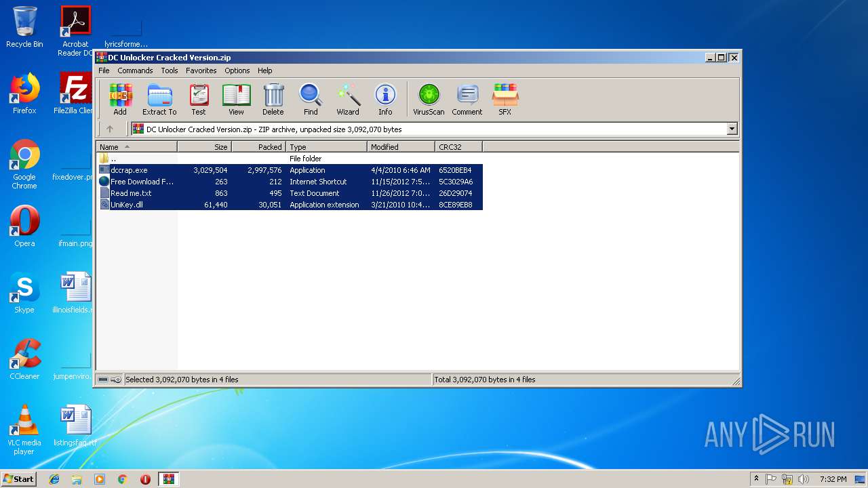The height and width of the screenshot is (488, 868).
Task: Open the File menu
Action: [104, 70]
